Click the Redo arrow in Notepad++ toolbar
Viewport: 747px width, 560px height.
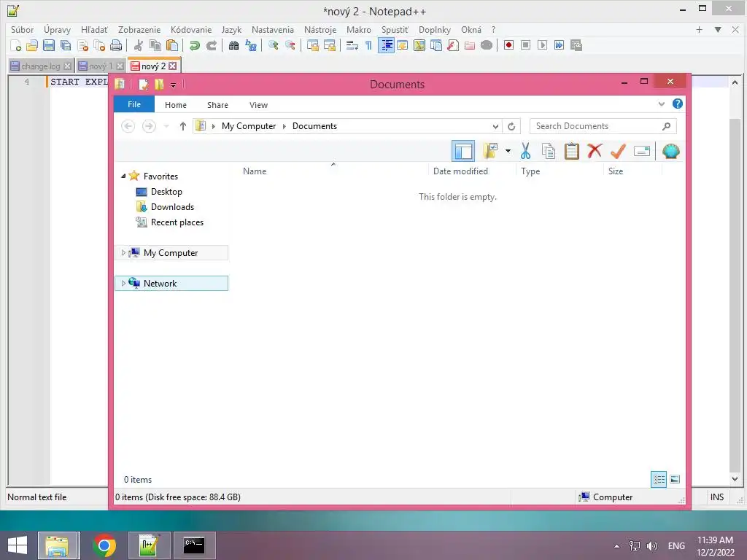tap(212, 45)
